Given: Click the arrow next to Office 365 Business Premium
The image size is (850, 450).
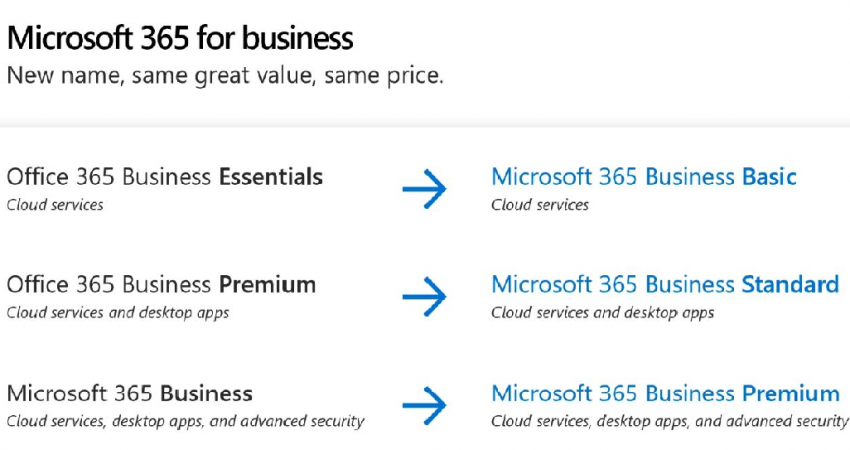Looking at the screenshot, I should point(424,296).
